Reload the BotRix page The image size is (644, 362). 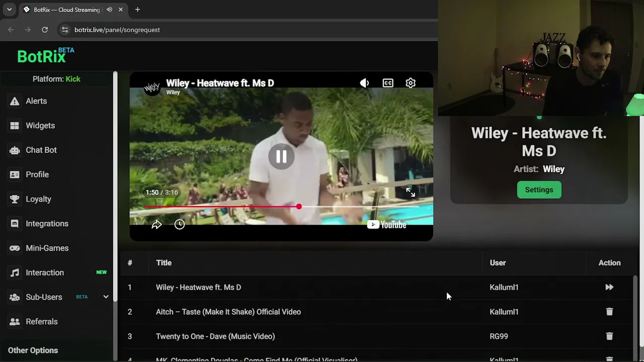pos(45,30)
